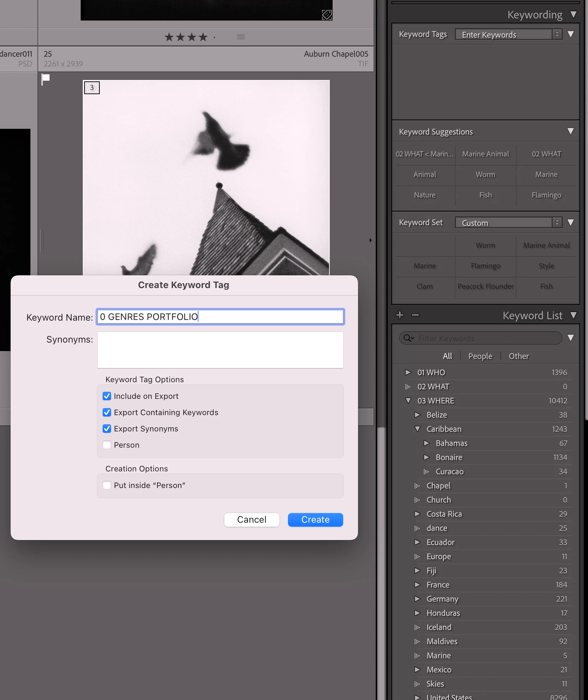Image resolution: width=588 pixels, height=700 pixels.
Task: Click dotted marker beside Skies keyword
Action: coord(417,684)
